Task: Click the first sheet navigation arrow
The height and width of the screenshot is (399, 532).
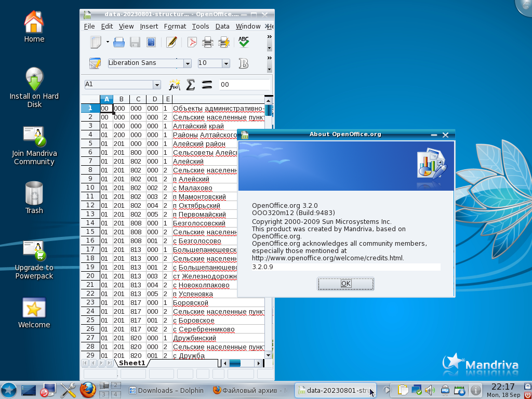Action: click(x=85, y=363)
